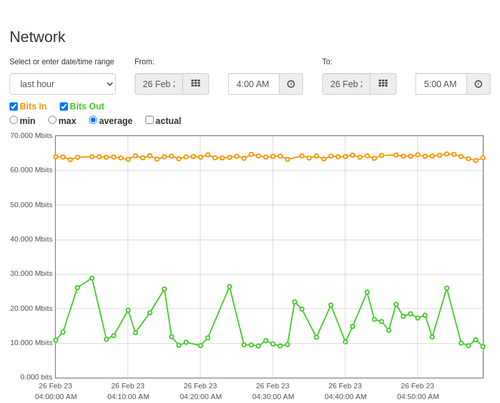Click the To: label
This screenshot has width=500, height=403.
(327, 62)
